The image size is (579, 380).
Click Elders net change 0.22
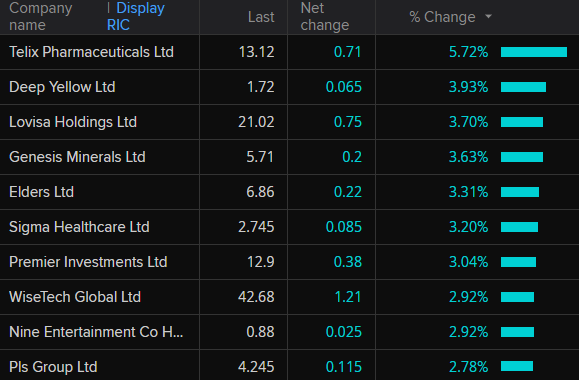click(347, 192)
